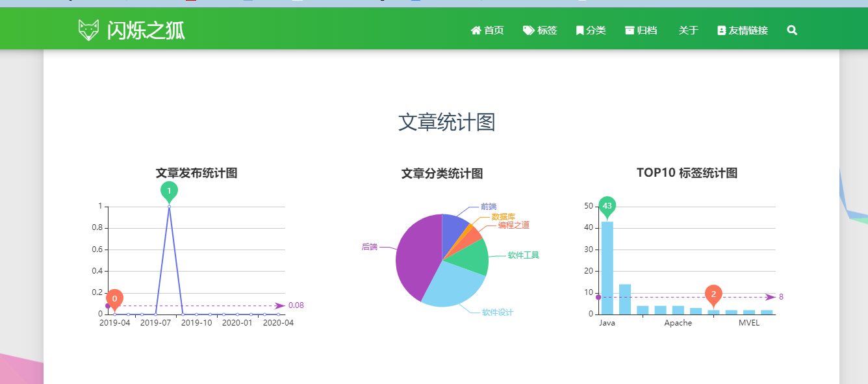Viewport: 868px width, 384px height.
Task: Click the archive box icon beside 归档
Action: point(629,31)
